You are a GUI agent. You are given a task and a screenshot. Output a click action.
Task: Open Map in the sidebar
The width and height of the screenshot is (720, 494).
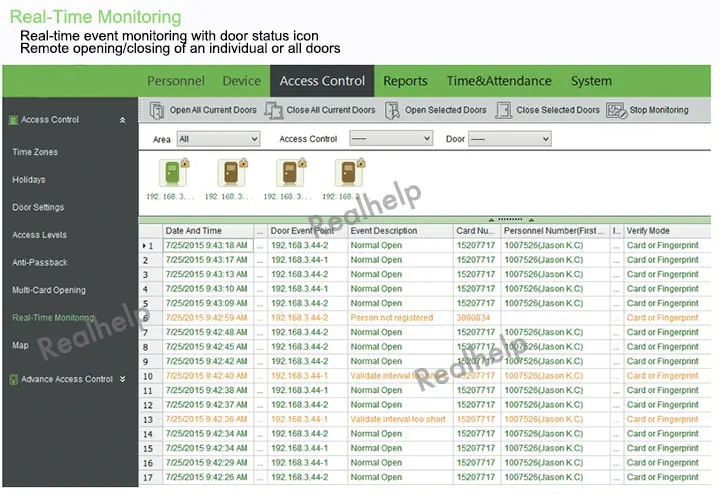20,345
